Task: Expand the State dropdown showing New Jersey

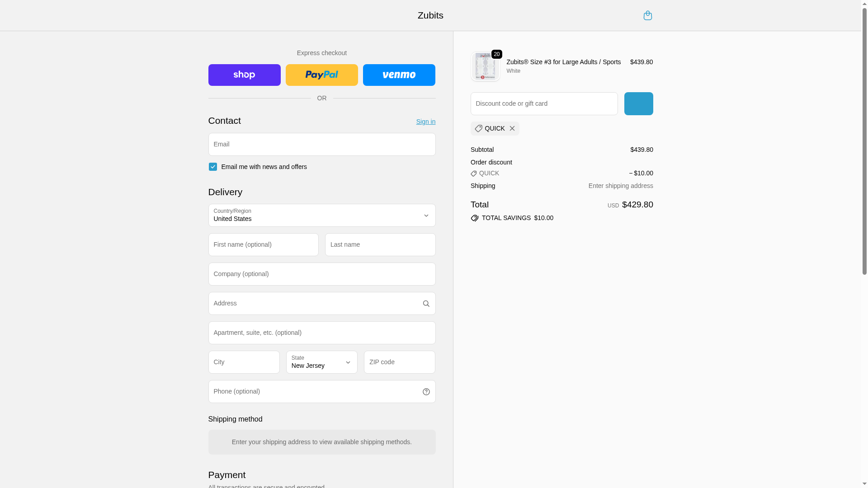Action: coord(321,362)
